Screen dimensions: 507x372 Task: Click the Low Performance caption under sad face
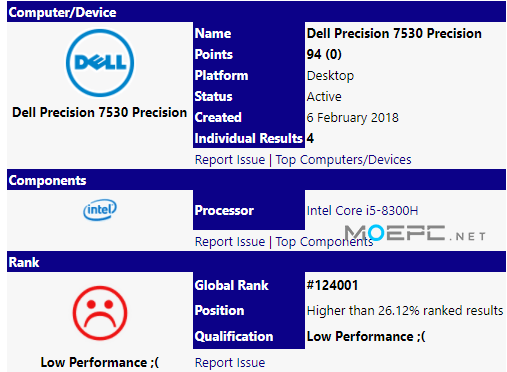pos(100,362)
